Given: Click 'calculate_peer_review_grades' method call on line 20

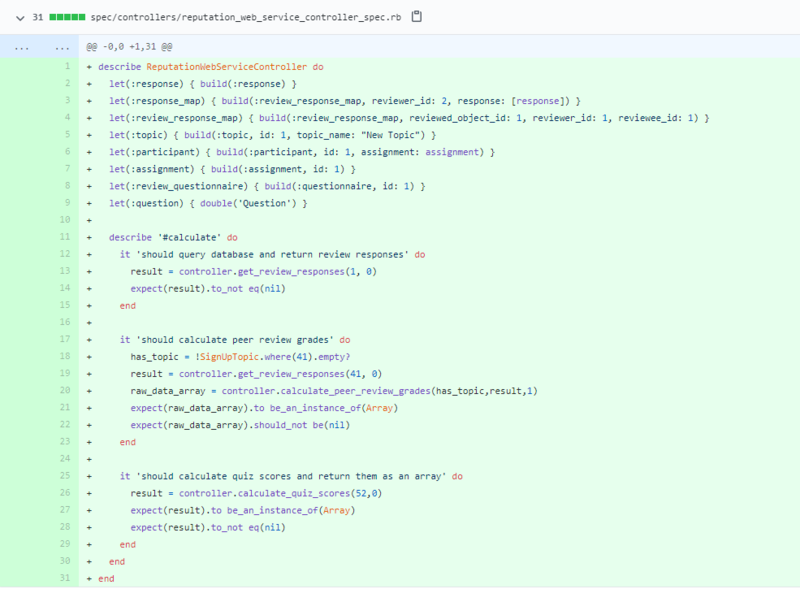Looking at the screenshot, I should (356, 391).
